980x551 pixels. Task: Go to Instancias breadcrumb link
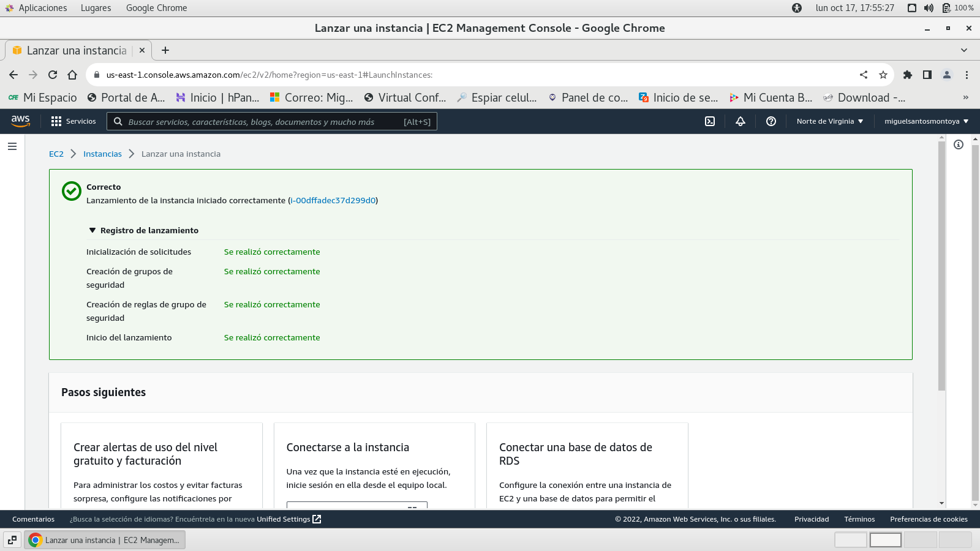tap(102, 154)
